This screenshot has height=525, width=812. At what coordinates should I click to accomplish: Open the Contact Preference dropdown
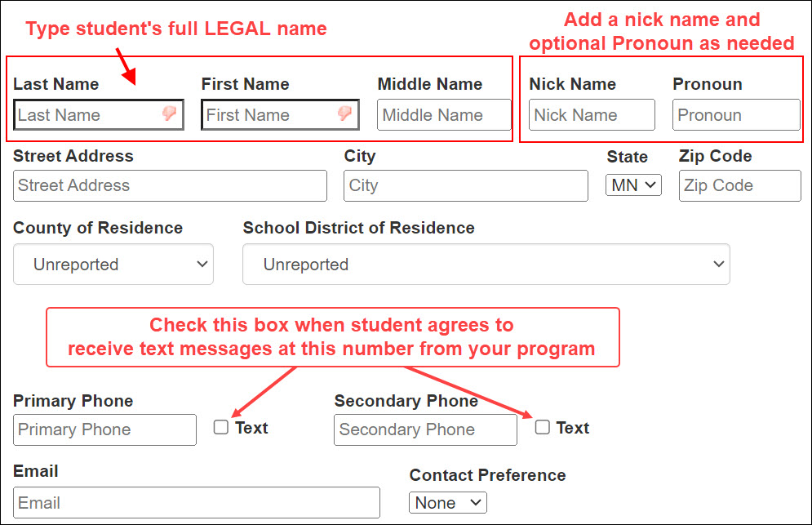tap(447, 503)
